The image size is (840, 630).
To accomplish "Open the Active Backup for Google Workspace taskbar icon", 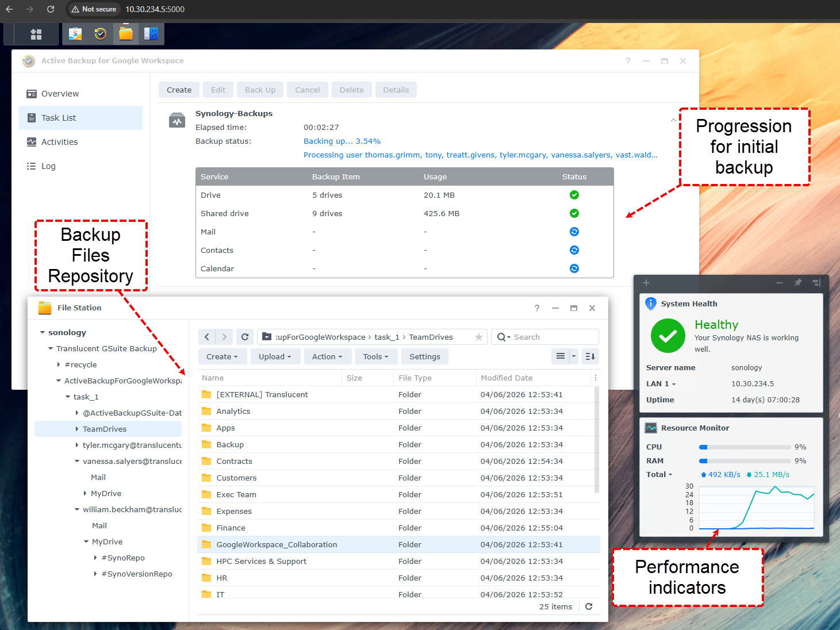I will (x=101, y=34).
